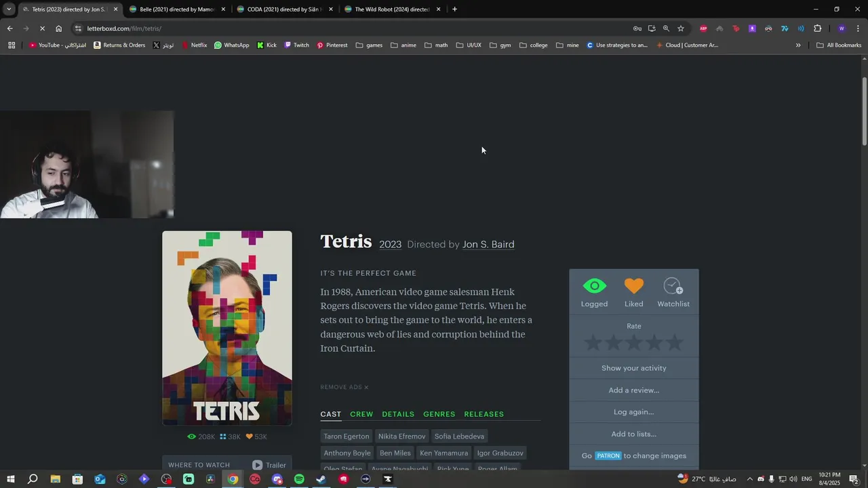
Task: Open the gym bookmark folder
Action: click(x=500, y=45)
